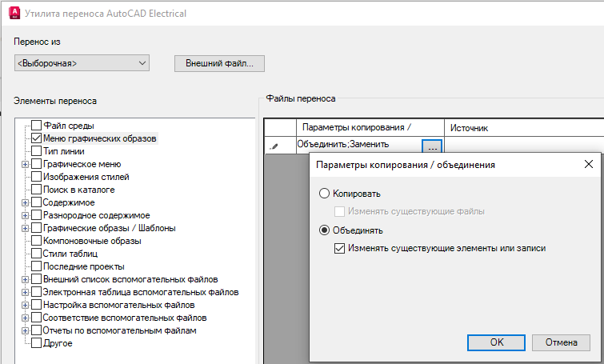Select Настройка вспомогательных файлов label
Image resolution: width=604 pixels, height=364 pixels.
click(118, 305)
